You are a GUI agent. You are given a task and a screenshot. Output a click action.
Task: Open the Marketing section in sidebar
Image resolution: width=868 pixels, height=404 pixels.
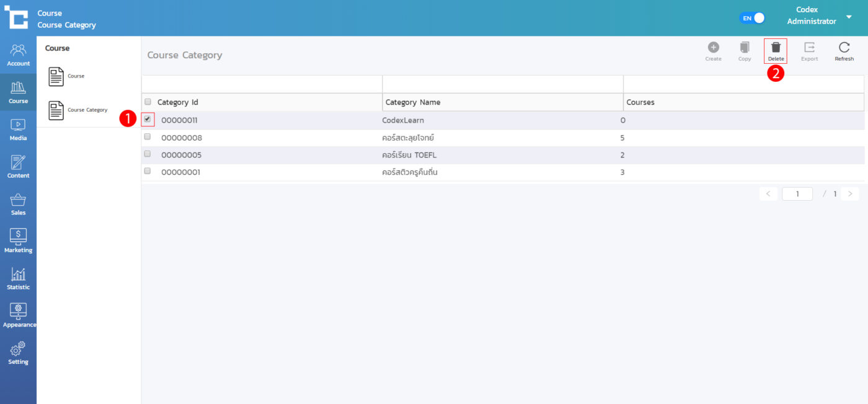click(18, 240)
